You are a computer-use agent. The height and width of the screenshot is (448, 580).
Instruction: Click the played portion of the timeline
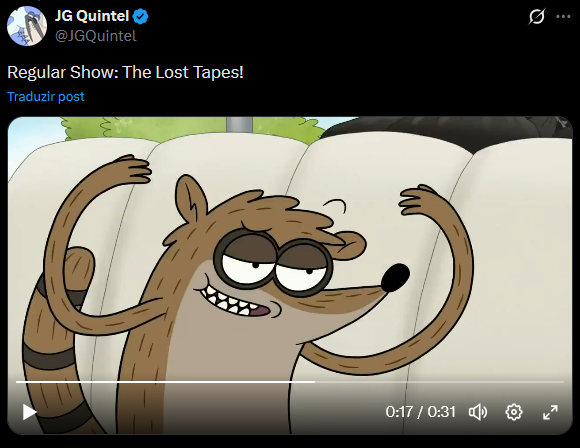coord(165,381)
